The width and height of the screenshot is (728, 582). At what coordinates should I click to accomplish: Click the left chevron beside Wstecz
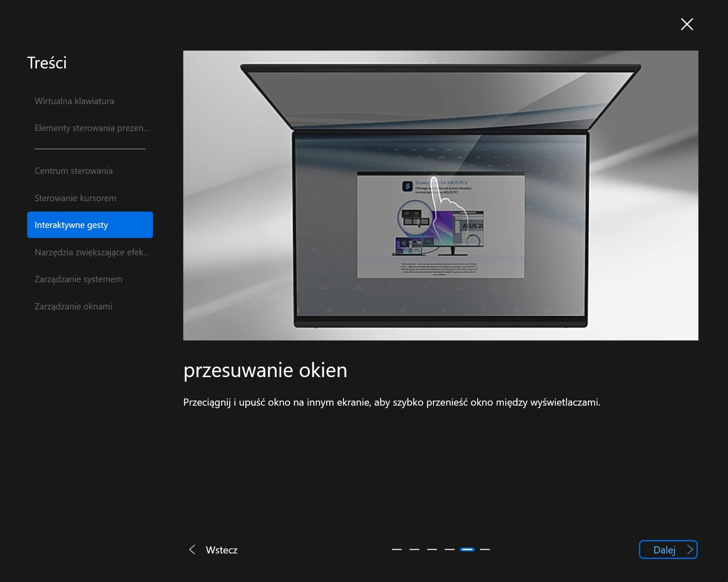point(192,550)
